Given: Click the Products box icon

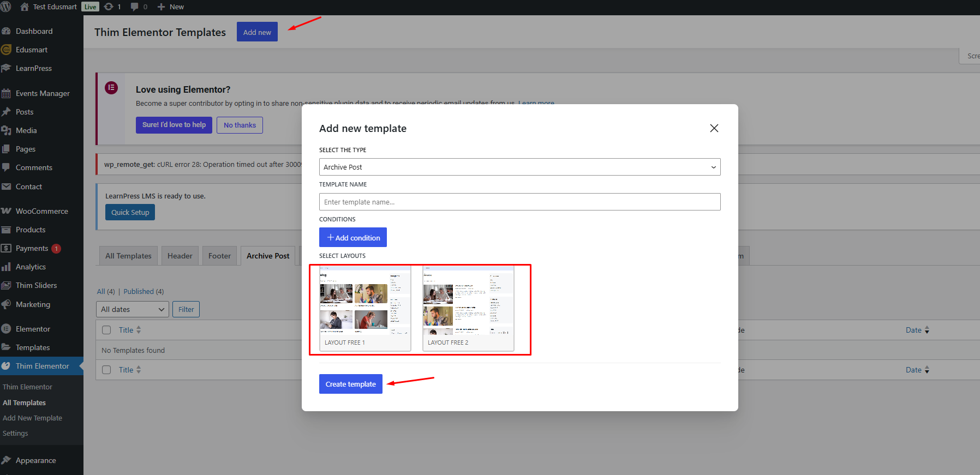Looking at the screenshot, I should (x=7, y=230).
